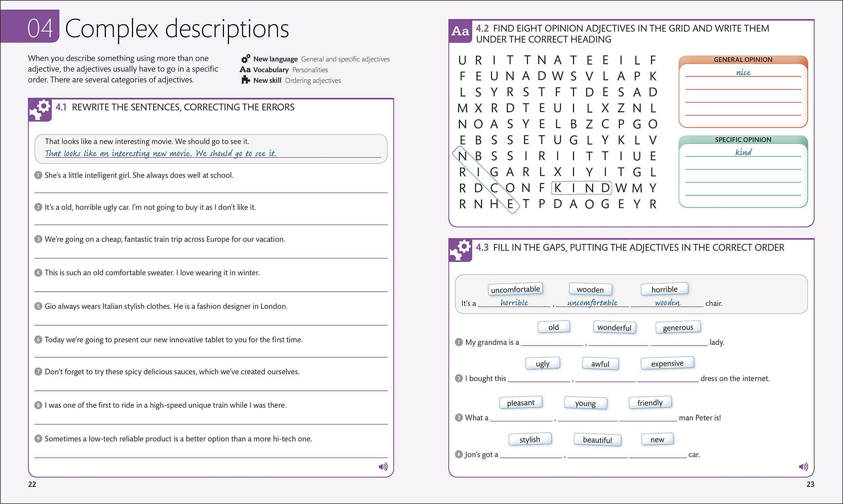Play the audio for exercise 4.3
843x504 pixels.
(803, 467)
